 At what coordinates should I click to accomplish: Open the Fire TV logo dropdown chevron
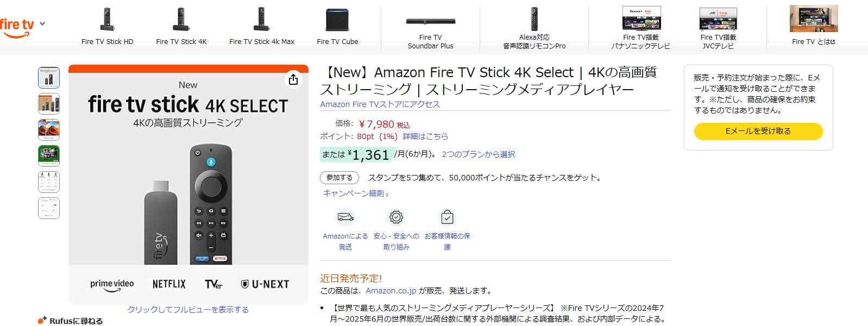click(x=42, y=24)
